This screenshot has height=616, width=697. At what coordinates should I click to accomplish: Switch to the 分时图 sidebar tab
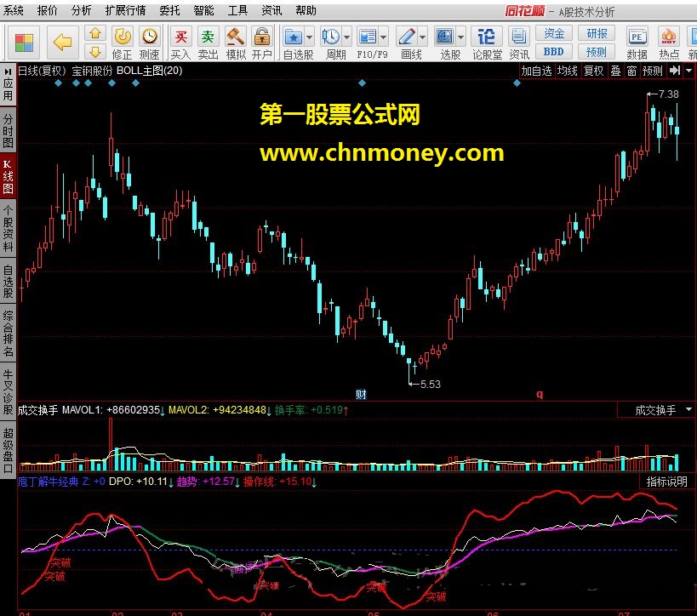pyautogui.click(x=8, y=131)
